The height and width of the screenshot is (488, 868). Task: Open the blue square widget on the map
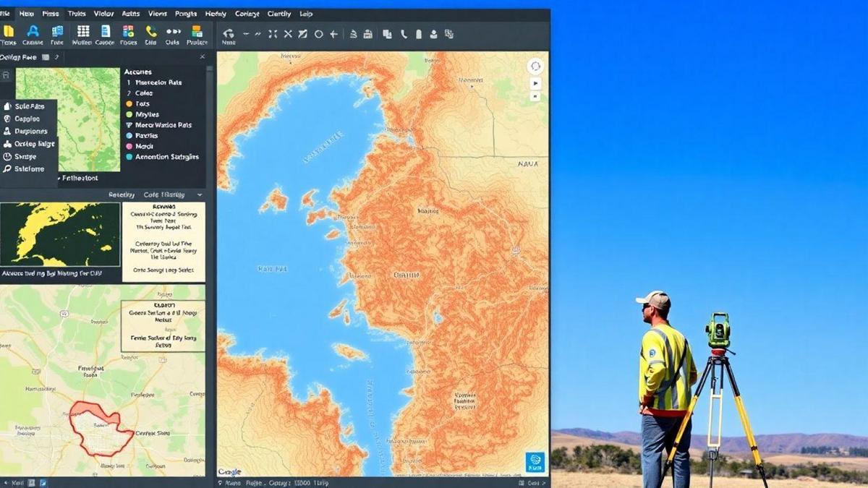pyautogui.click(x=535, y=461)
